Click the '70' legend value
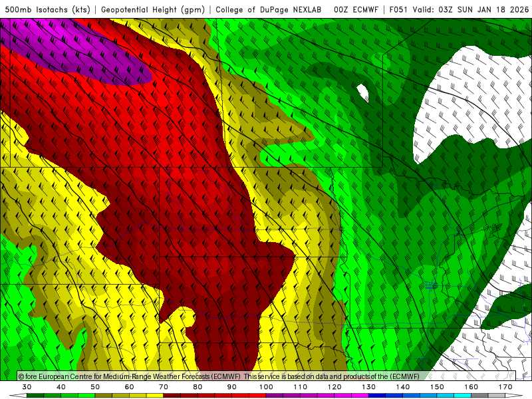This screenshot has height=399, width=532. [164, 387]
